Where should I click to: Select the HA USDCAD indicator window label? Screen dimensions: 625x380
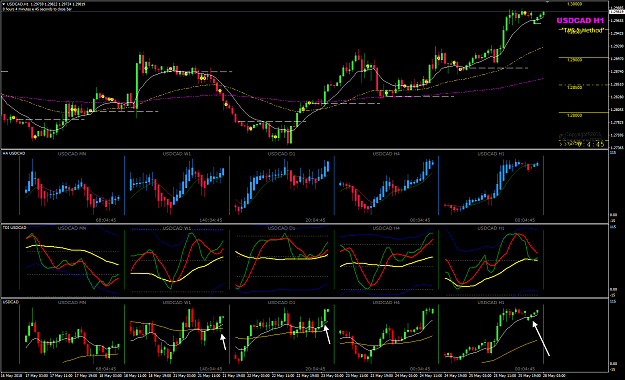coord(14,154)
